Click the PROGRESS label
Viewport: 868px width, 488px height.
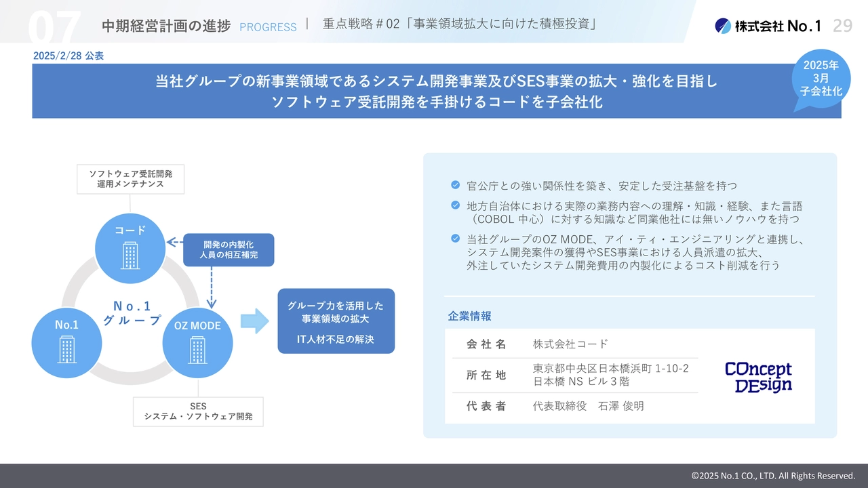[x=268, y=27]
